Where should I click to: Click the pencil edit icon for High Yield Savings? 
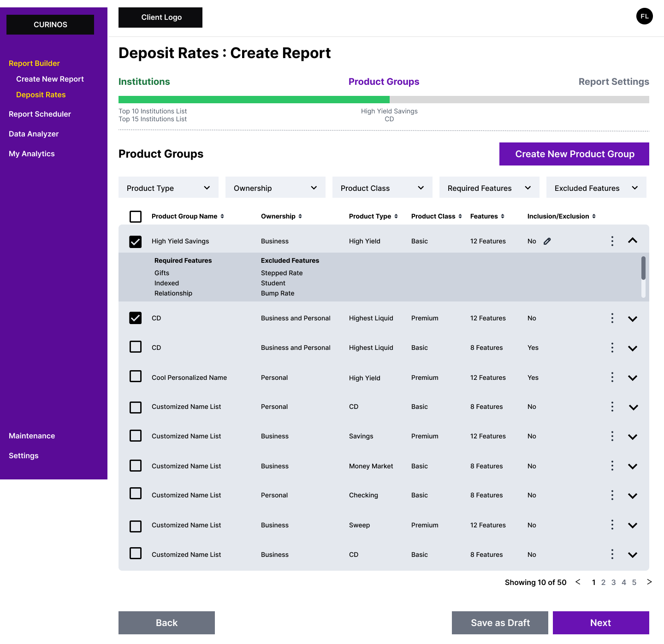547,241
